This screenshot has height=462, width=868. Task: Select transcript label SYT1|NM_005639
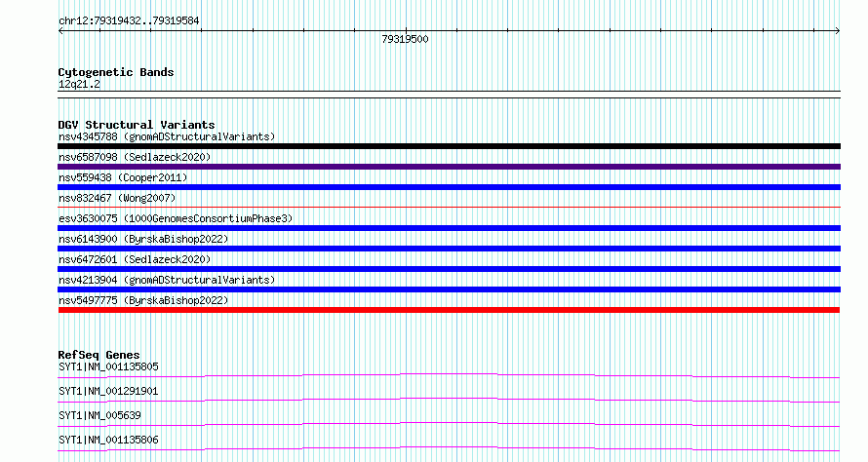(99, 415)
